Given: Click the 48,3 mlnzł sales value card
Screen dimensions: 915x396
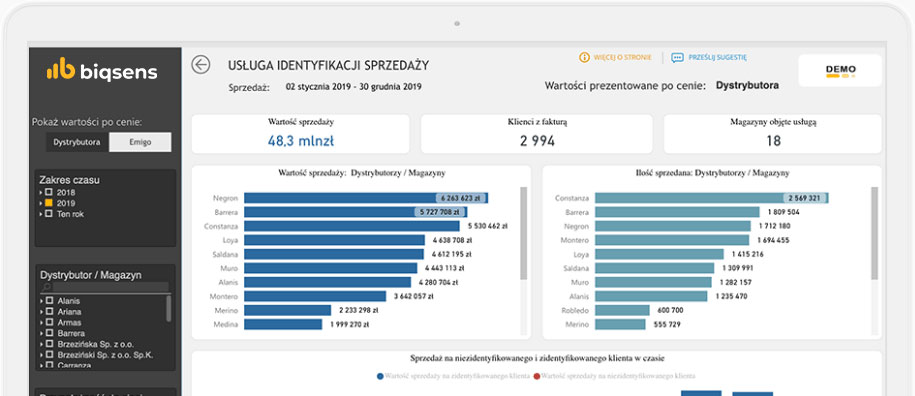Looking at the screenshot, I should 301,134.
